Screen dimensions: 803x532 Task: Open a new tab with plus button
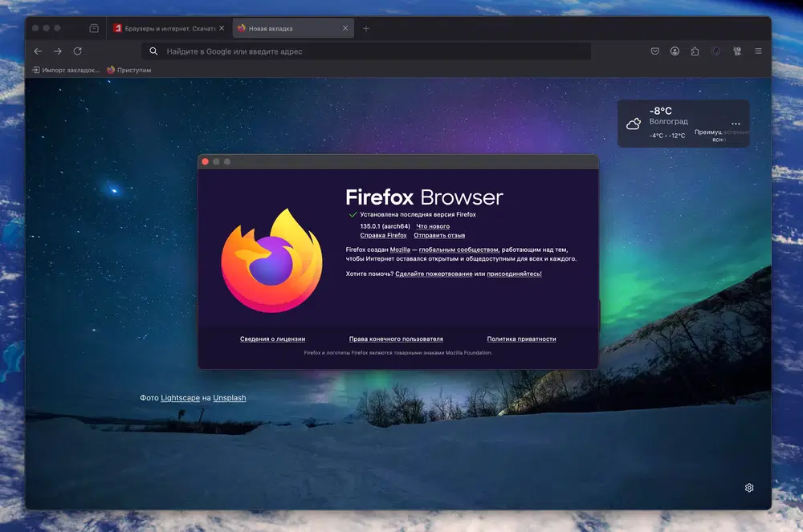pyautogui.click(x=365, y=29)
